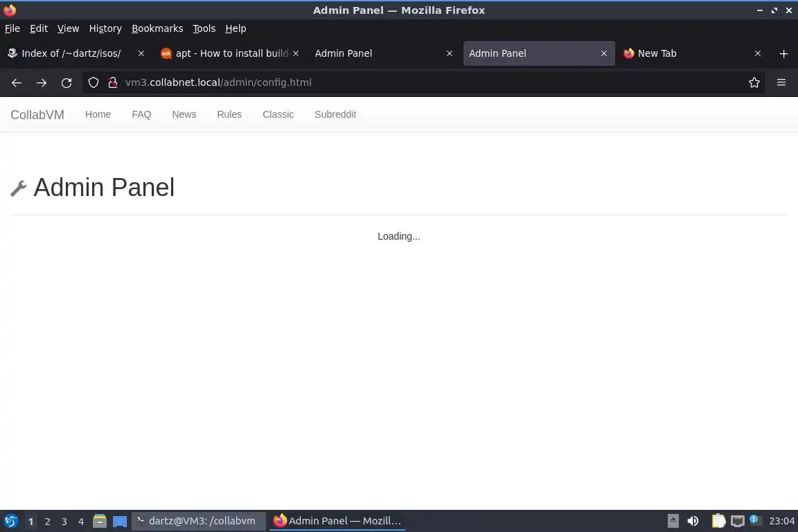Image resolution: width=798 pixels, height=532 pixels.
Task: Click the CollabVM brand link
Action: (x=37, y=115)
